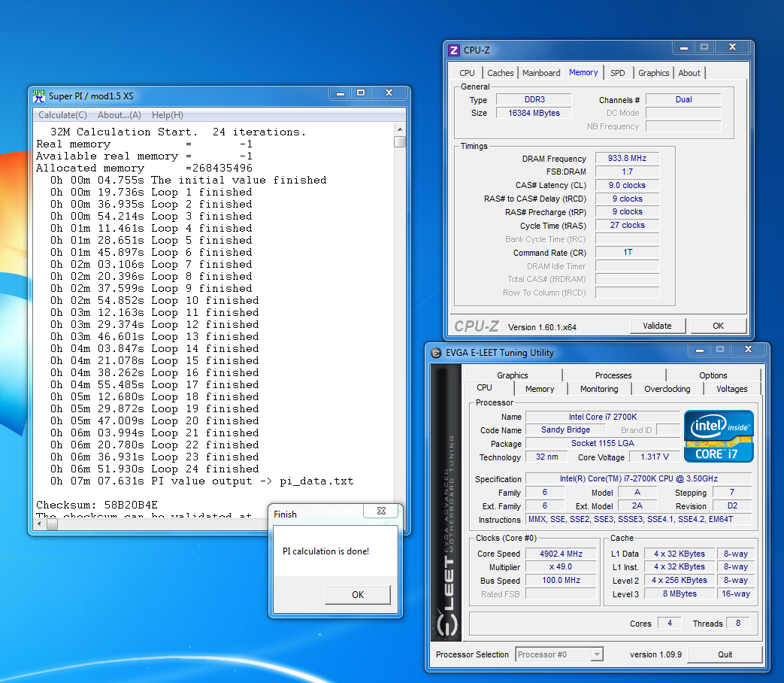
Task: Switch to the Mainboard tab in CPU-Z
Action: tap(541, 73)
